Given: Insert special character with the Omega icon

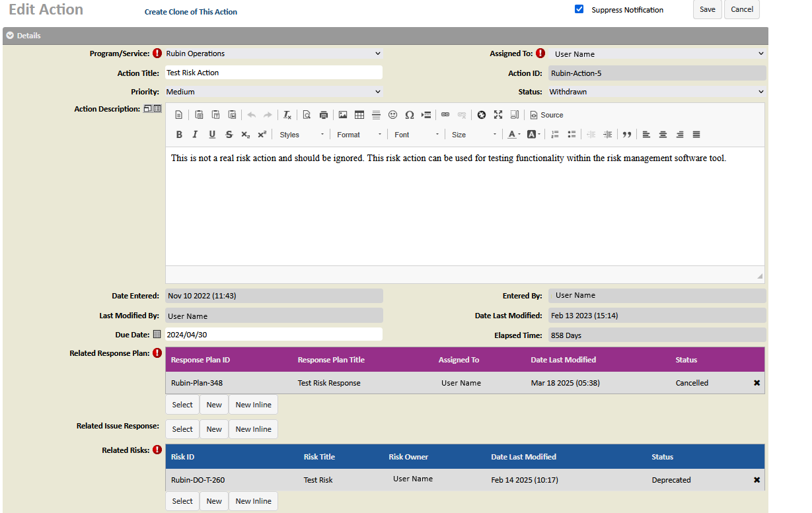Looking at the screenshot, I should [410, 115].
